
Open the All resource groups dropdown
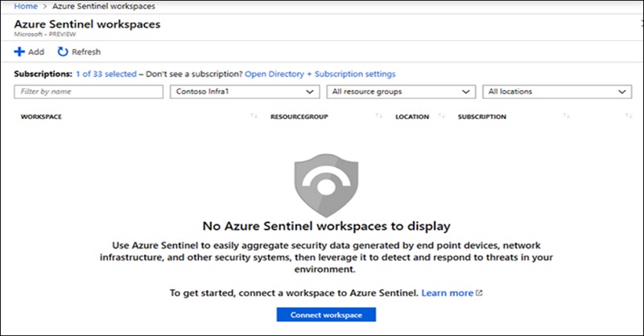click(x=400, y=92)
